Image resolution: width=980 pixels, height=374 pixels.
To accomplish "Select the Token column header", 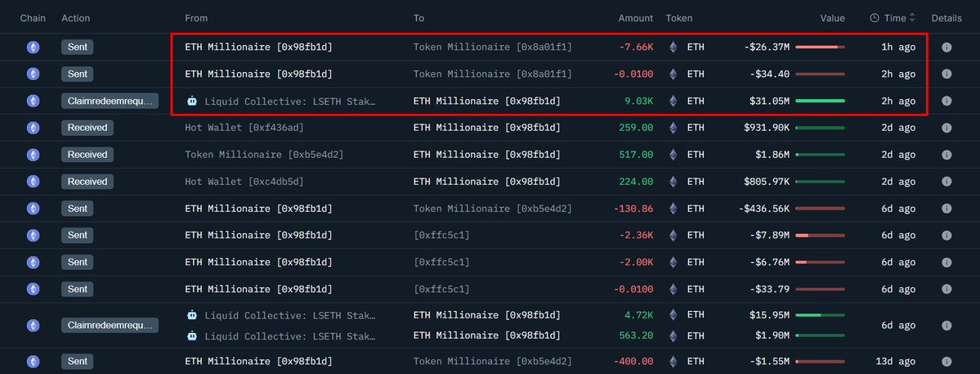I will (x=679, y=18).
